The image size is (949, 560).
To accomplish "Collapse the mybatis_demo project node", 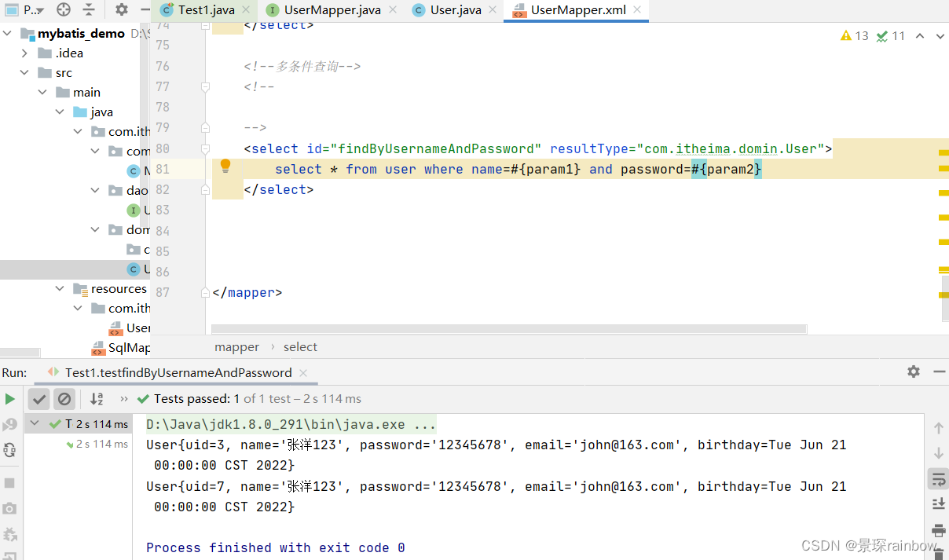I will pos(6,33).
